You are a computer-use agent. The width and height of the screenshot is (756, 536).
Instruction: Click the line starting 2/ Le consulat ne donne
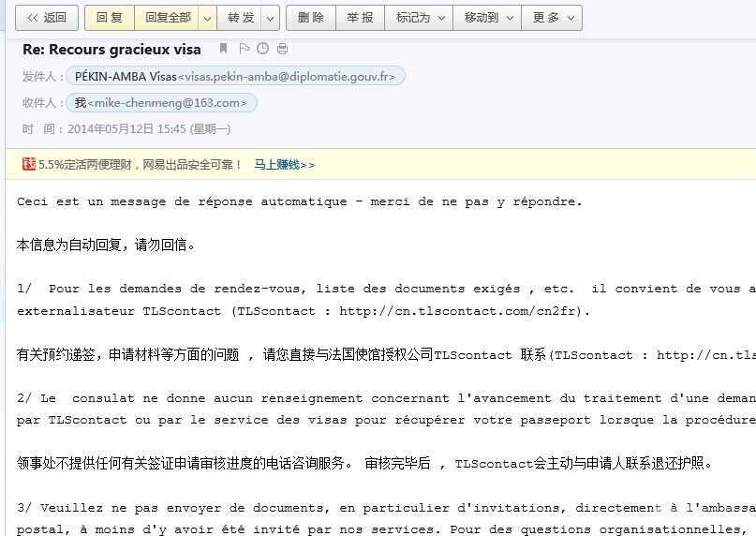[386, 398]
